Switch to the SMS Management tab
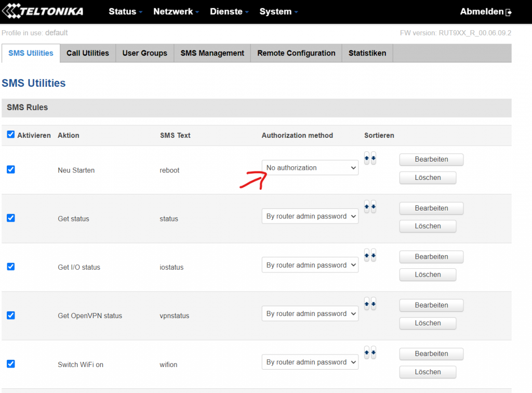 212,53
